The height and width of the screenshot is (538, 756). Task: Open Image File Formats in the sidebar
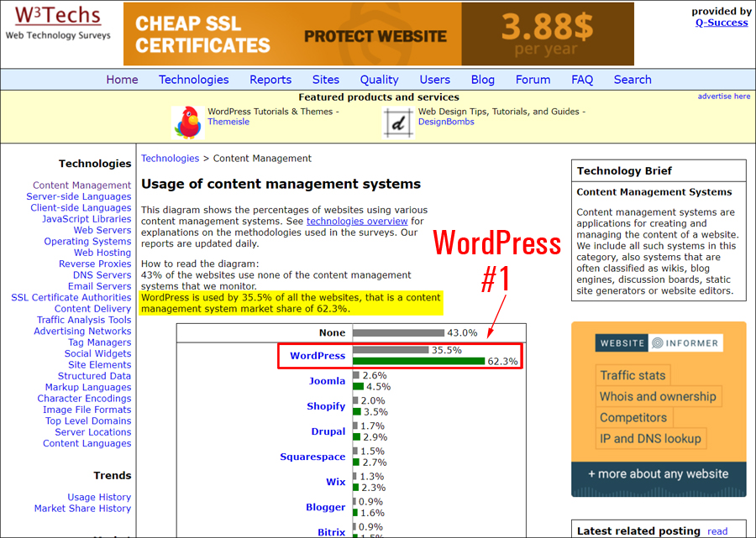(x=87, y=410)
